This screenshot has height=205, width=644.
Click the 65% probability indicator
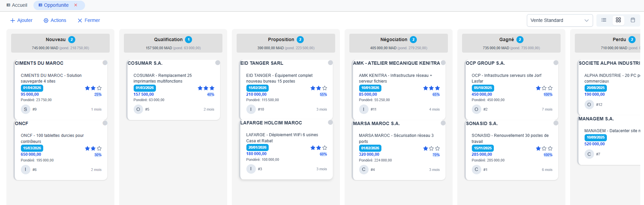click(x=436, y=95)
